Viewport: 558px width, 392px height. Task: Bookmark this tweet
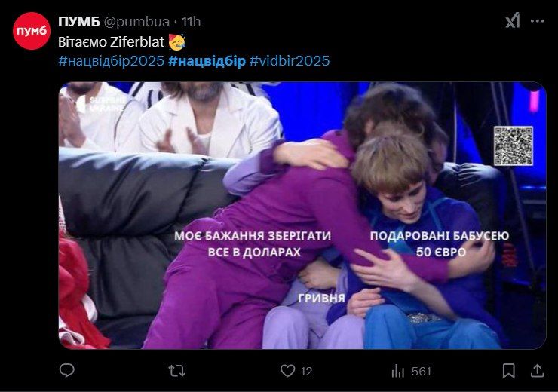pos(508,371)
